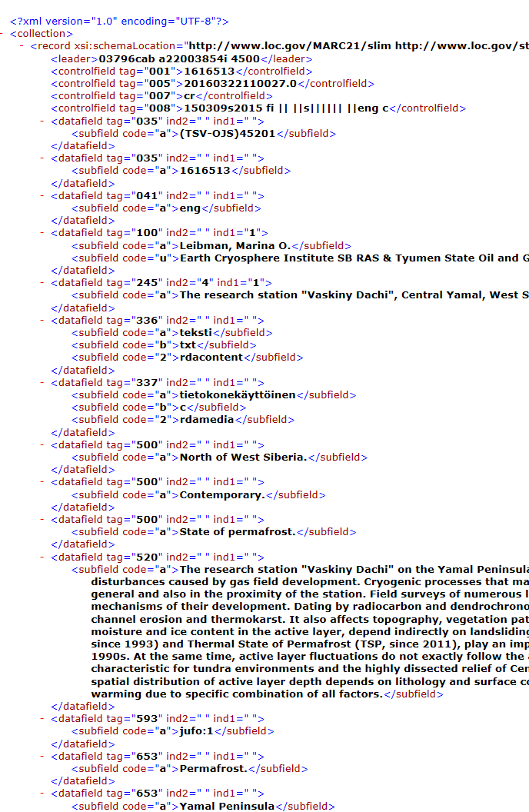Click the abstract line 'warming due to specific combination'
529x812 pixels.
click(x=237, y=694)
